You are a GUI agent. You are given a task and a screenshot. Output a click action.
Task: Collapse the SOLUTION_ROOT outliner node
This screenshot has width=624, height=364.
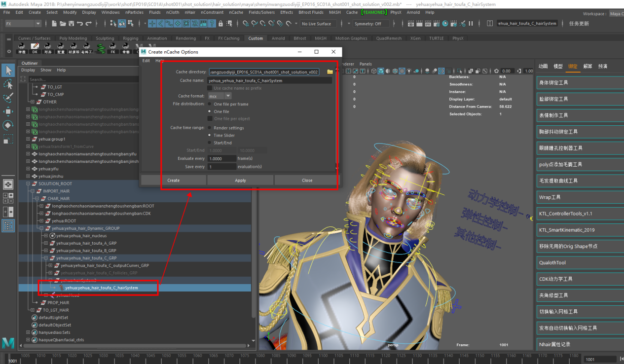pos(28,183)
